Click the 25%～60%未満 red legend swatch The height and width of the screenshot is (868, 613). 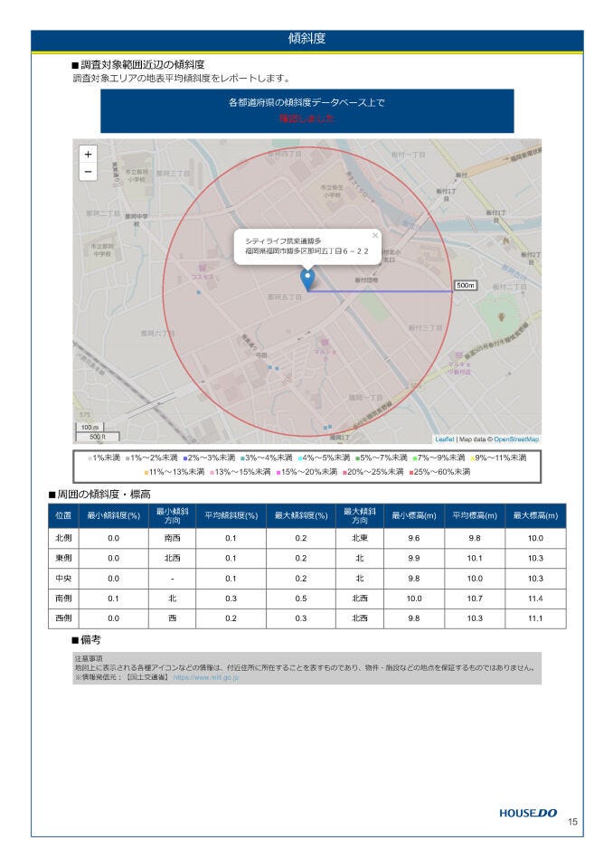pos(411,472)
